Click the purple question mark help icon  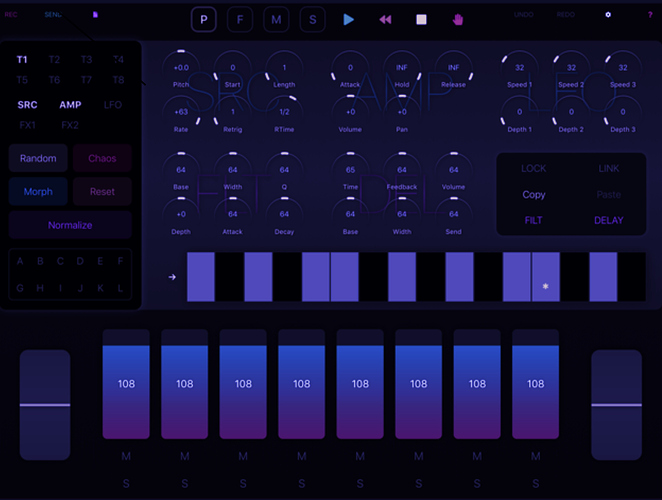click(x=650, y=15)
